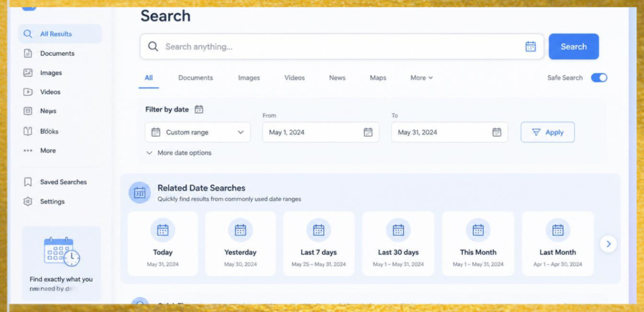Switch to the Videos tab
The image size is (644, 312).
[294, 77]
